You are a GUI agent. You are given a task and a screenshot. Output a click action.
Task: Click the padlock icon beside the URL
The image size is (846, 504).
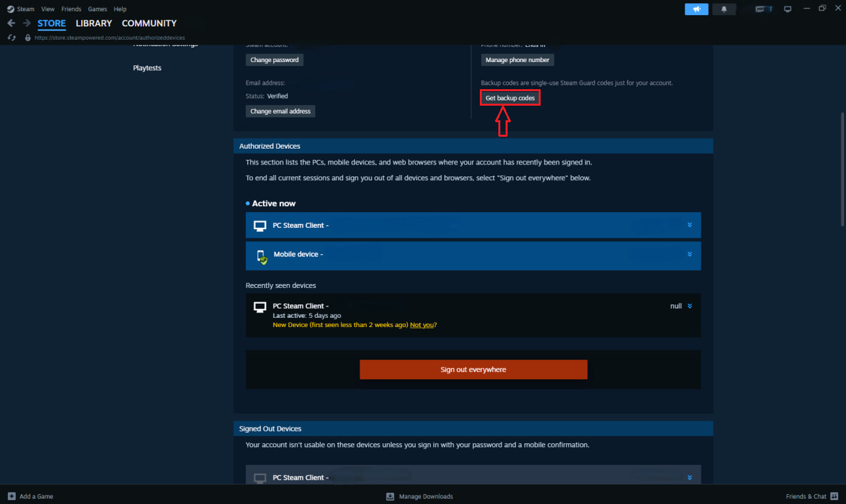(x=28, y=38)
